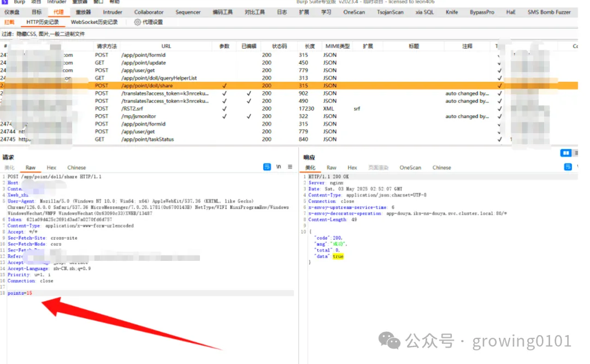Switch request view to Hex
Image resolution: width=590 pixels, height=364 pixels.
tap(51, 168)
